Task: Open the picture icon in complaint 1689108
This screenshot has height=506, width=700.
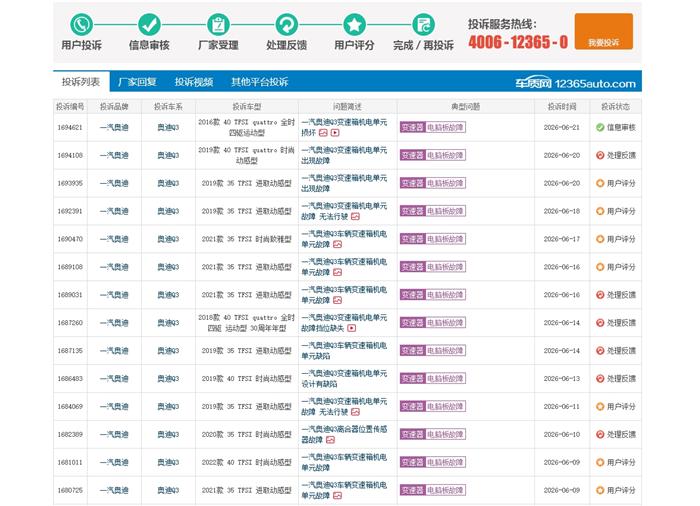Action: coord(338,272)
